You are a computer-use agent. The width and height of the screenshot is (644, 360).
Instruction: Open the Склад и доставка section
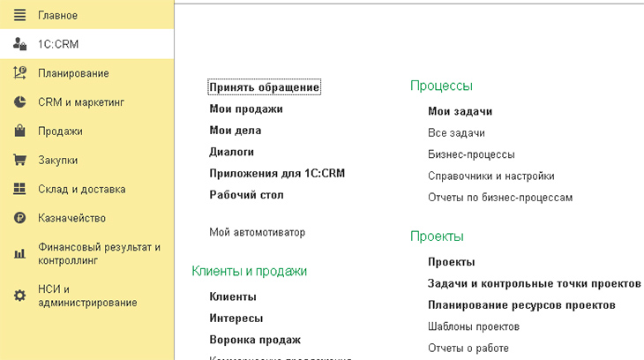[x=82, y=190]
